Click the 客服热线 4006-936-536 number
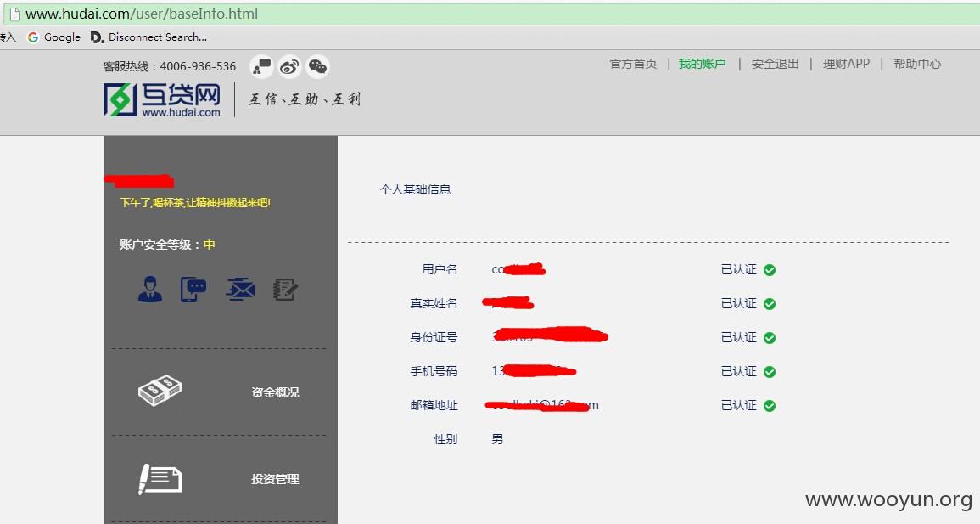This screenshot has width=980, height=524. point(170,66)
